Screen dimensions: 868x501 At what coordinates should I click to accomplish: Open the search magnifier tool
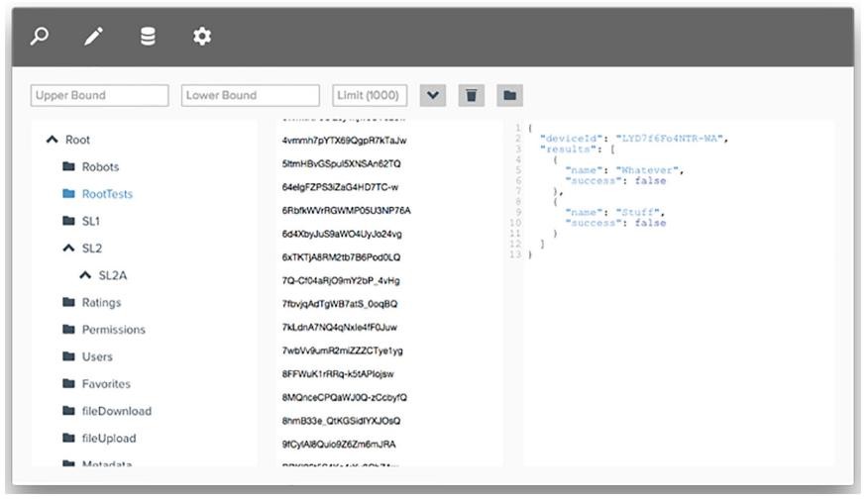[40, 37]
